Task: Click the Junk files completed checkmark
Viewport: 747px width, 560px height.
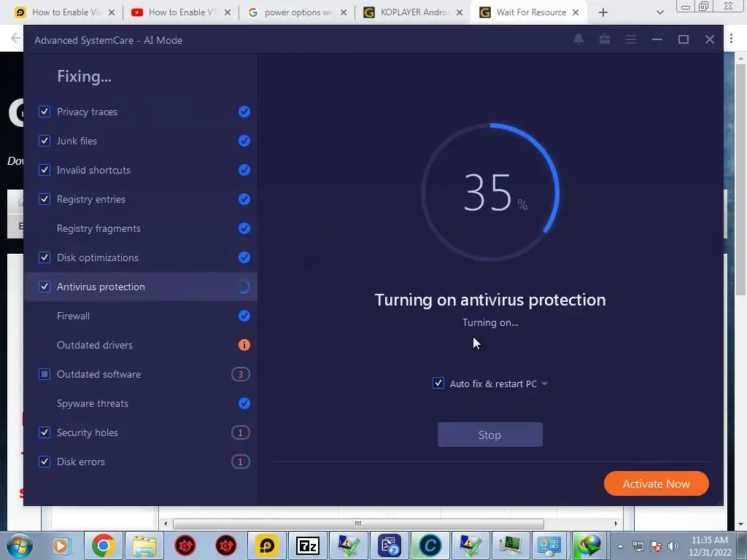Action: coord(244,141)
